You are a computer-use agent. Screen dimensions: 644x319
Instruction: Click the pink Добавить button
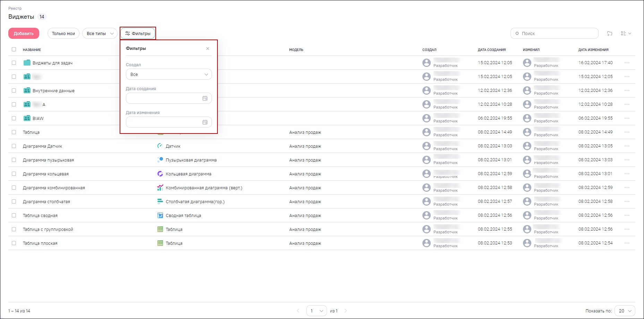(x=24, y=33)
